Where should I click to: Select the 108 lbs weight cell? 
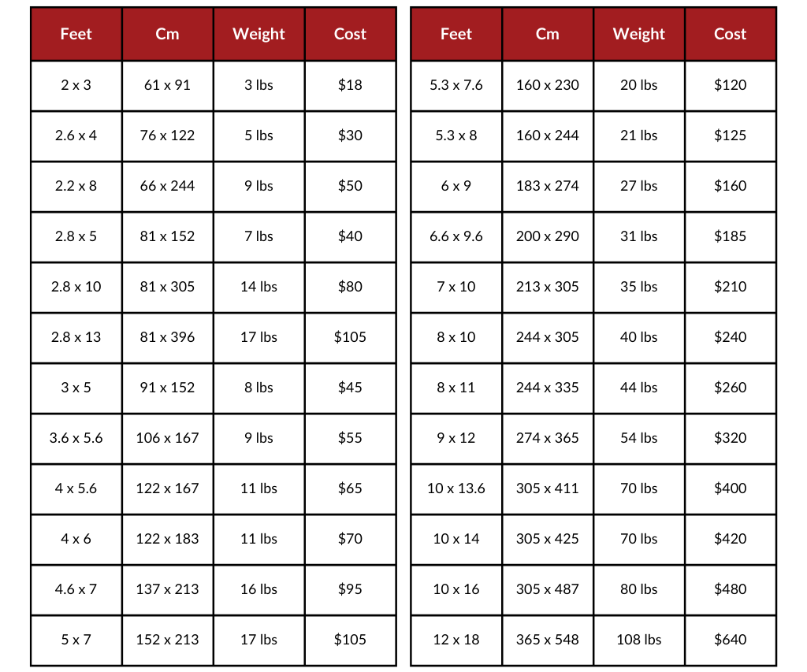pyautogui.click(x=638, y=640)
